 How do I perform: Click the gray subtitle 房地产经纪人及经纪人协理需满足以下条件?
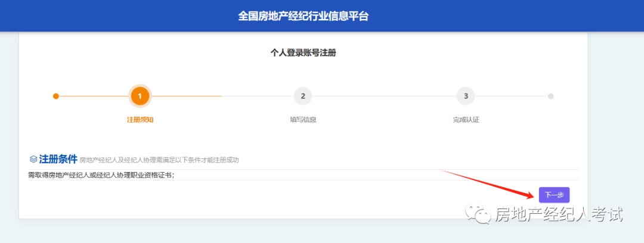click(x=159, y=160)
